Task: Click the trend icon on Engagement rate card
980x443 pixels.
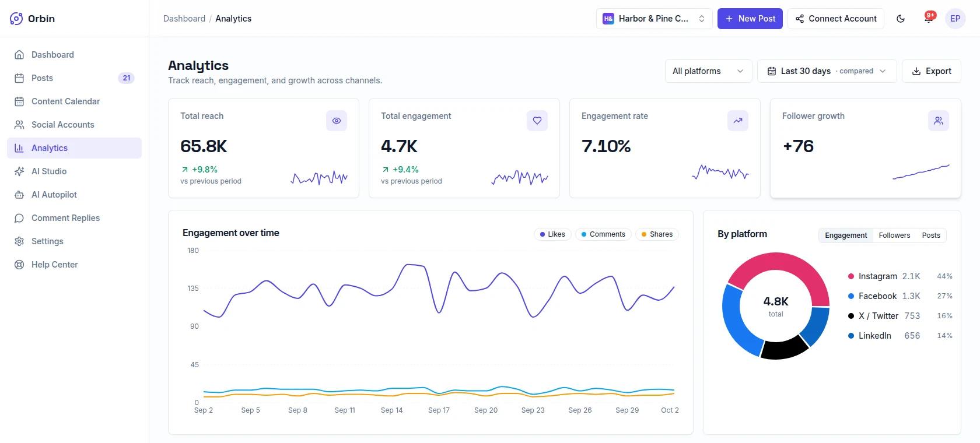Action: 738,121
